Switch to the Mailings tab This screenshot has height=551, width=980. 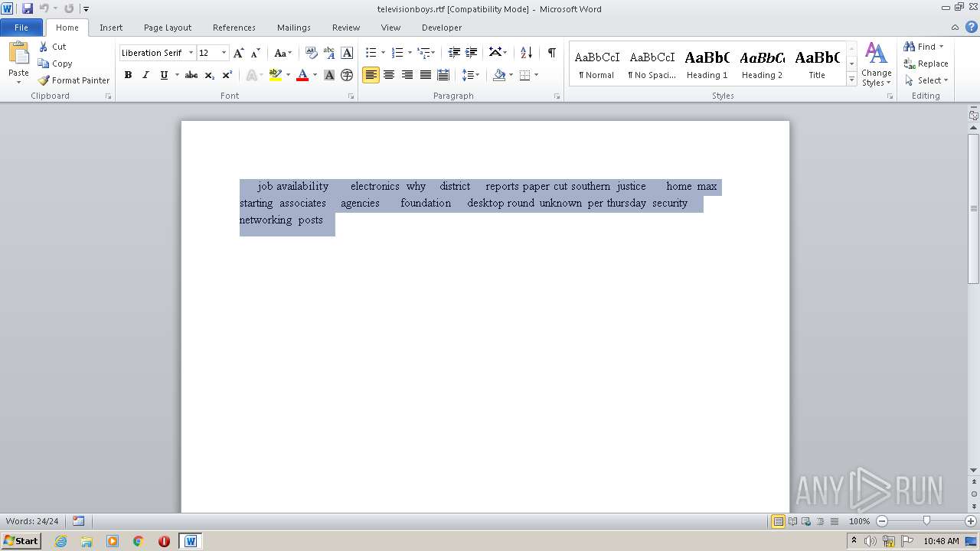pyautogui.click(x=294, y=28)
